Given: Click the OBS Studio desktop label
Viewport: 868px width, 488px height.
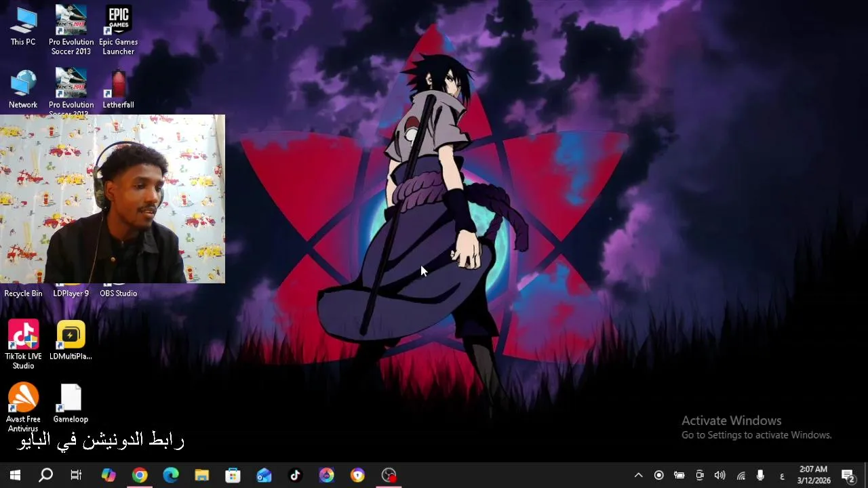Looking at the screenshot, I should (x=119, y=293).
